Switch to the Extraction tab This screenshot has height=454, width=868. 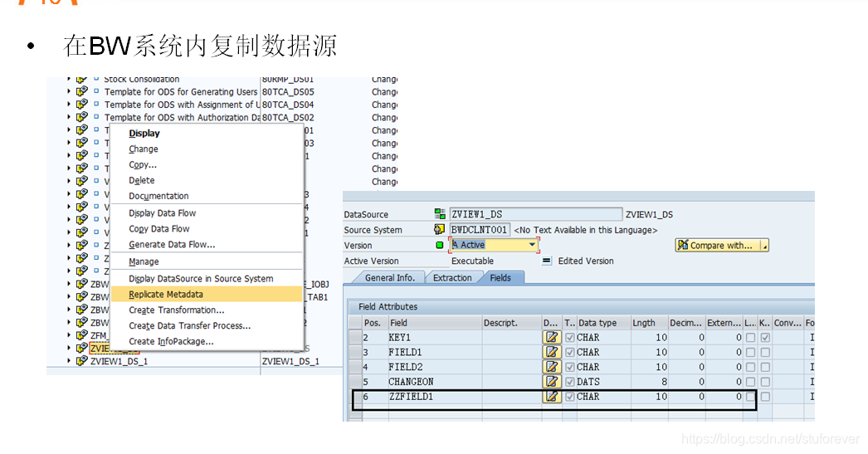point(452,278)
